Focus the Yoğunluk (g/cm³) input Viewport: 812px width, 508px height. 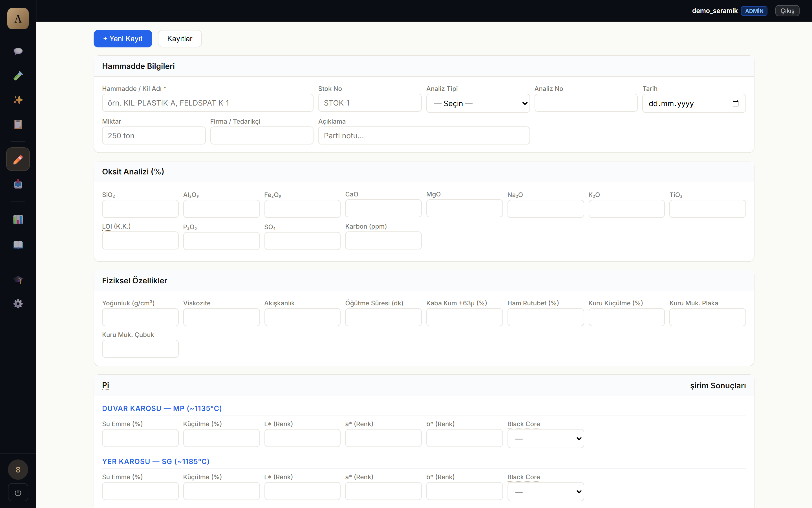pos(140,317)
